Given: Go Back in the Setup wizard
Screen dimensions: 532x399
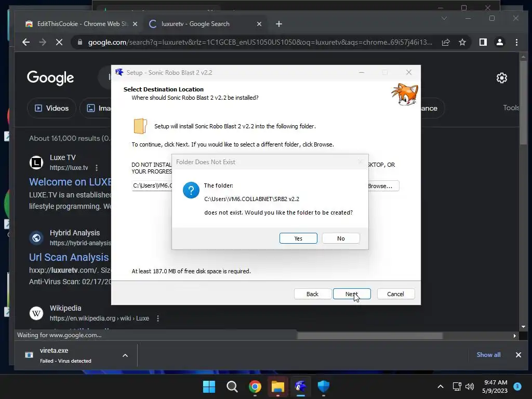Looking at the screenshot, I should (312, 294).
